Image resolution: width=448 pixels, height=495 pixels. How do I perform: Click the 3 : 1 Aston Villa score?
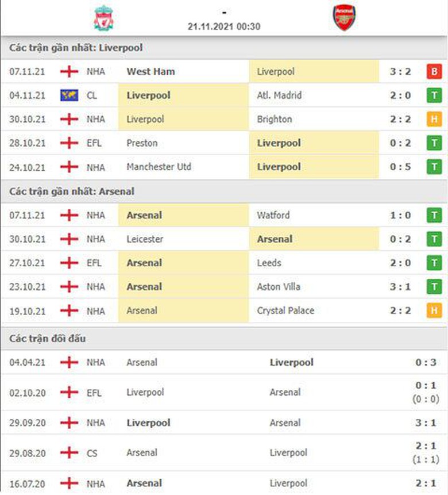point(400,287)
